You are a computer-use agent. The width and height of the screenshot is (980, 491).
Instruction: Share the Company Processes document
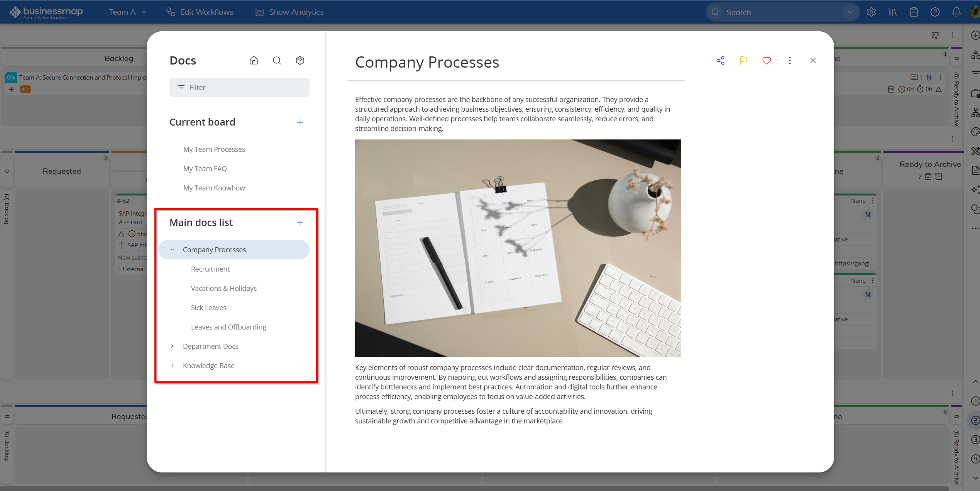coord(720,60)
